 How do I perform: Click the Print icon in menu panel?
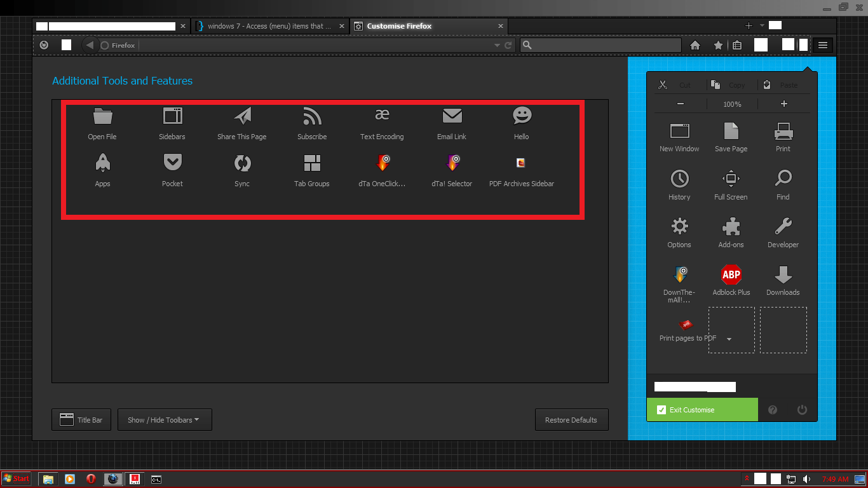783,131
